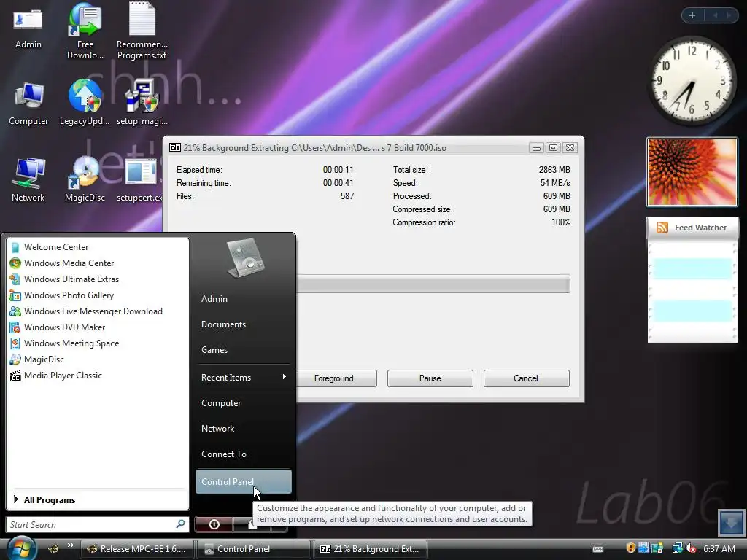Image resolution: width=747 pixels, height=560 pixels.
Task: Maximize the 7-Zip extracting window
Action: pos(553,148)
